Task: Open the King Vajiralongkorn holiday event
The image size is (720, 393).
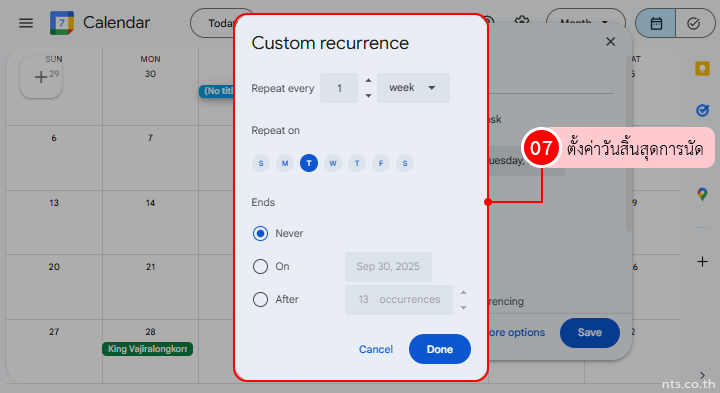Action: 147,349
